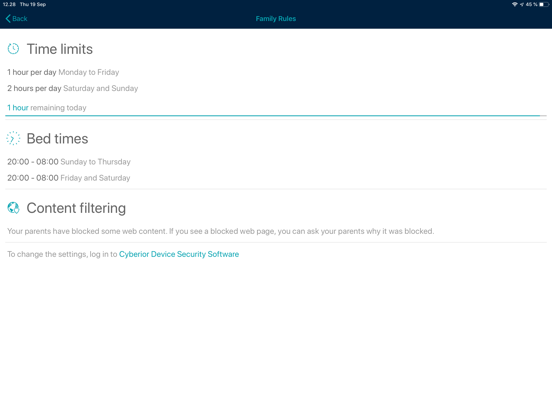This screenshot has height=414, width=552.
Task: Click '2 hours per day Saturday and Sunday'
Action: [73, 88]
